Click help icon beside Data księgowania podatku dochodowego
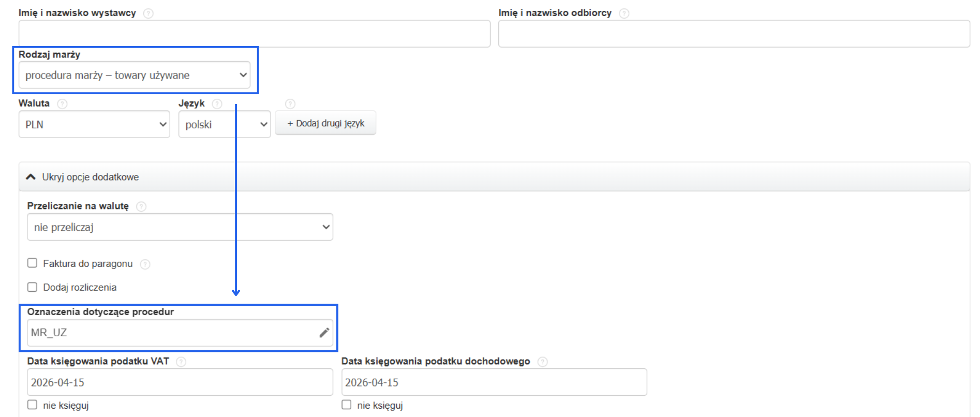The image size is (980, 417). [542, 362]
